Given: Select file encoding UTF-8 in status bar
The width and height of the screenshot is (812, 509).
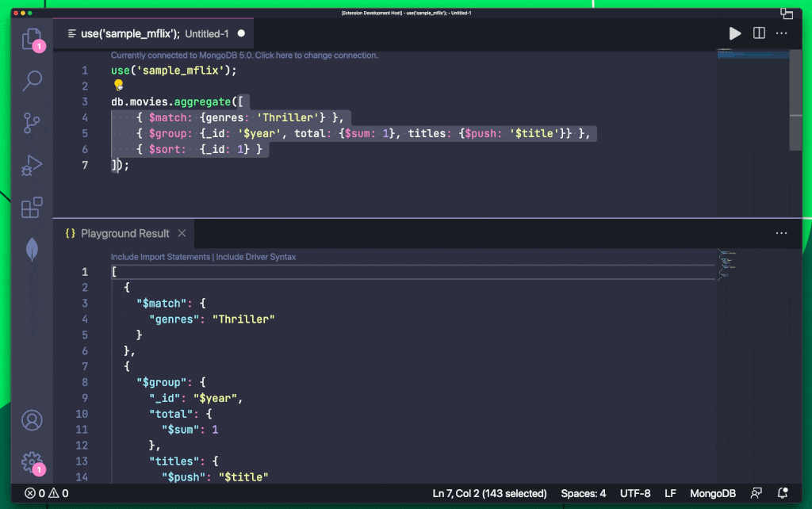Looking at the screenshot, I should click(635, 493).
